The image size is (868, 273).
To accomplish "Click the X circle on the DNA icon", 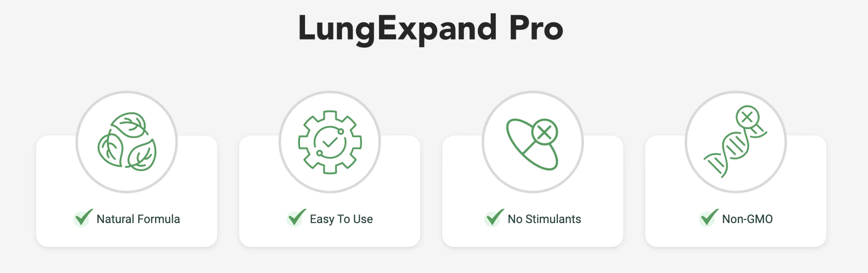I will [747, 117].
